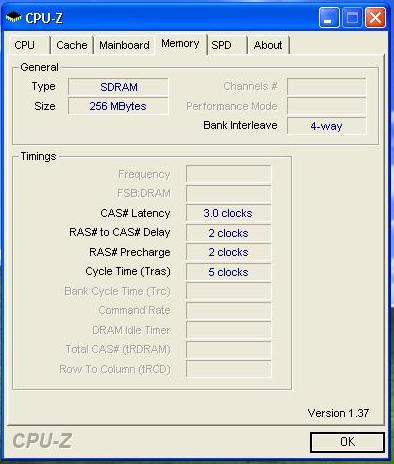Click the RAS# to CAS# Delay value
The width and height of the screenshot is (394, 464).
[229, 233]
